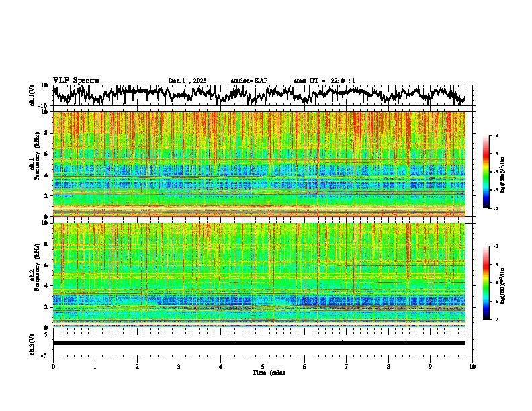532x411 pixels.
Task: Select the date text "Dec. 1, 2025"
Action: coord(187,81)
